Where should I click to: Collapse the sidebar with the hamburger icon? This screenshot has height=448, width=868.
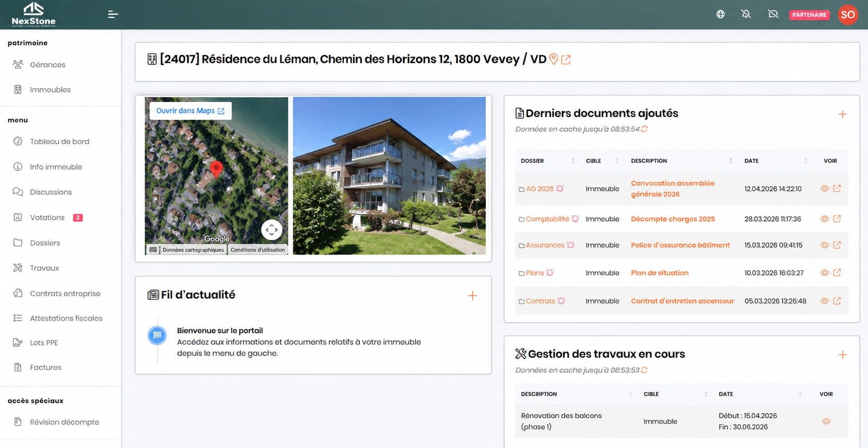tap(113, 14)
